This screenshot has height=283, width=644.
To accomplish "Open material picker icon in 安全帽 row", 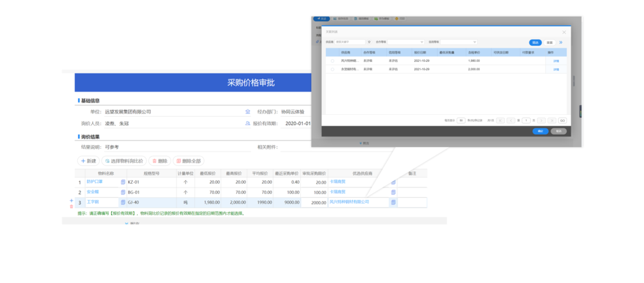I will point(123,192).
